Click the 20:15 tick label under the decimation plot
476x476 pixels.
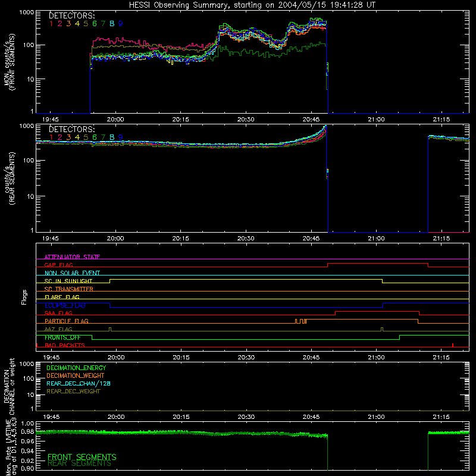coord(181,417)
